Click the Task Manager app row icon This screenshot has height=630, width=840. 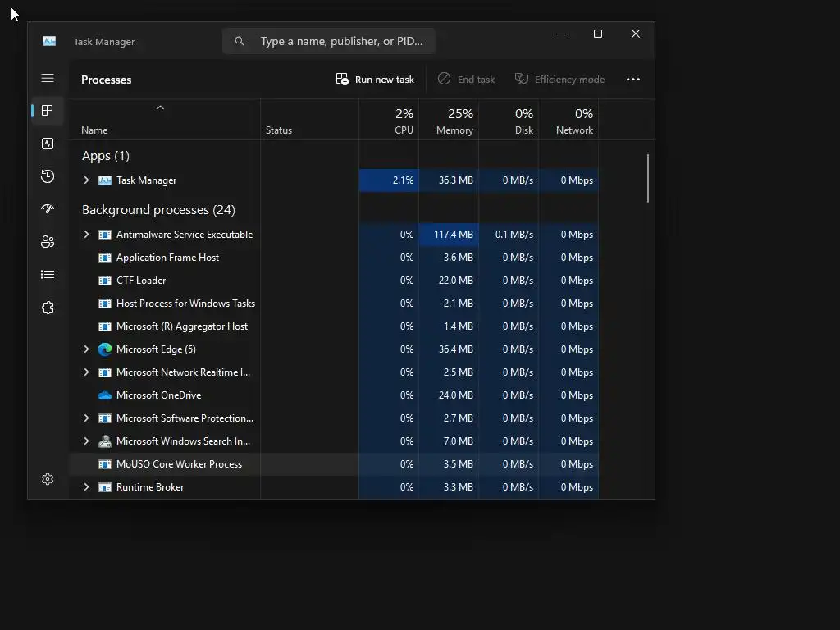point(105,180)
